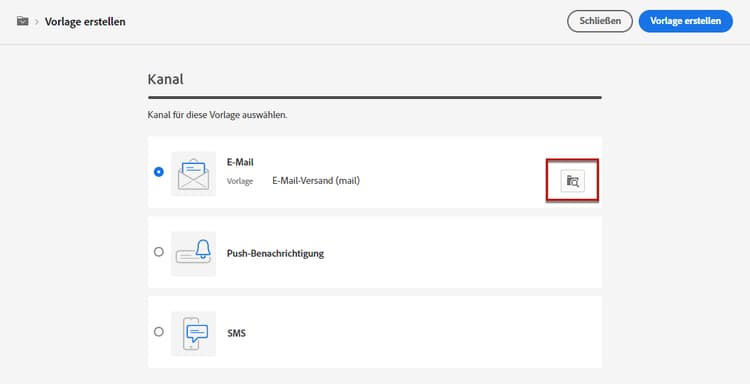
Task: Click the Kanal section heading
Action: (x=165, y=79)
